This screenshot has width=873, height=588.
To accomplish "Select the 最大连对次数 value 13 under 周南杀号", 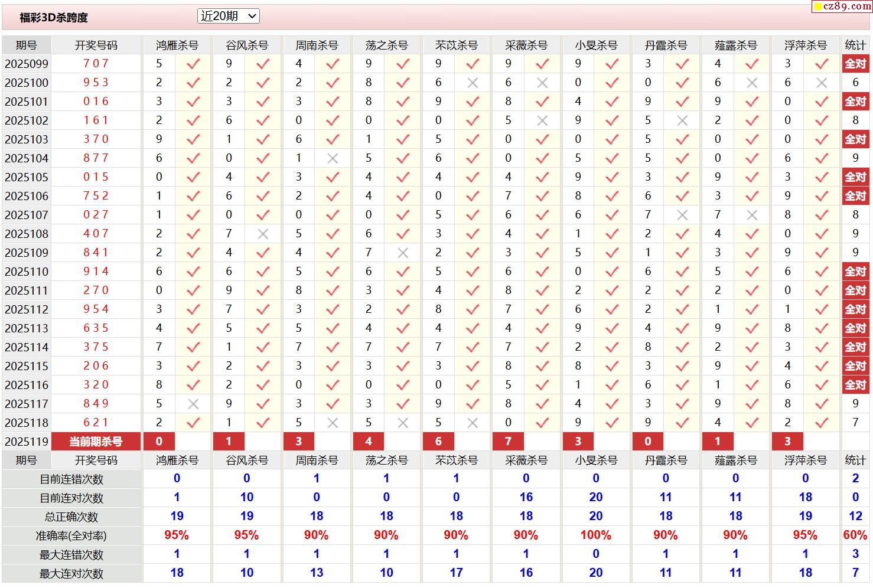I will click(317, 573).
